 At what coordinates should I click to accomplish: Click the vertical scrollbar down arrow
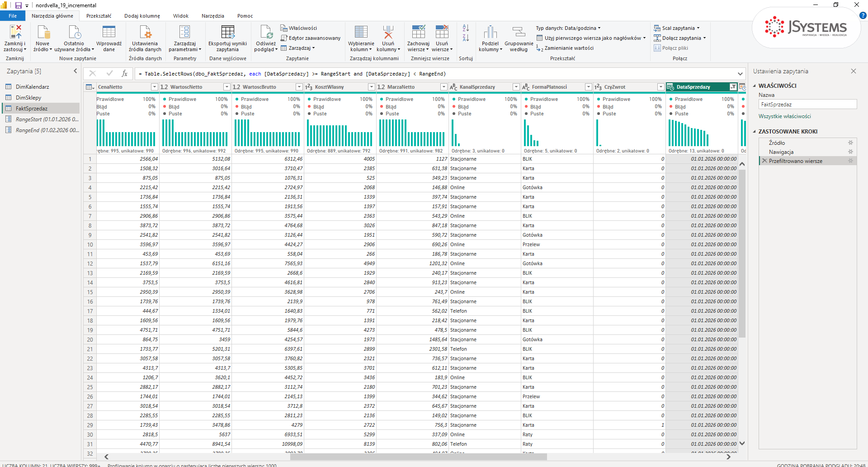(x=742, y=443)
